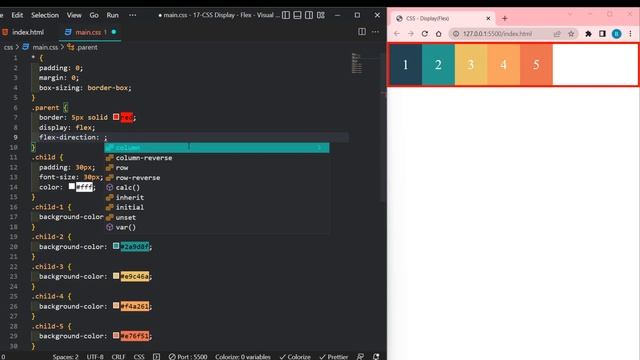The width and height of the screenshot is (640, 360).
Task: Click the #2a9d8f teal color swatch
Action: click(x=116, y=246)
